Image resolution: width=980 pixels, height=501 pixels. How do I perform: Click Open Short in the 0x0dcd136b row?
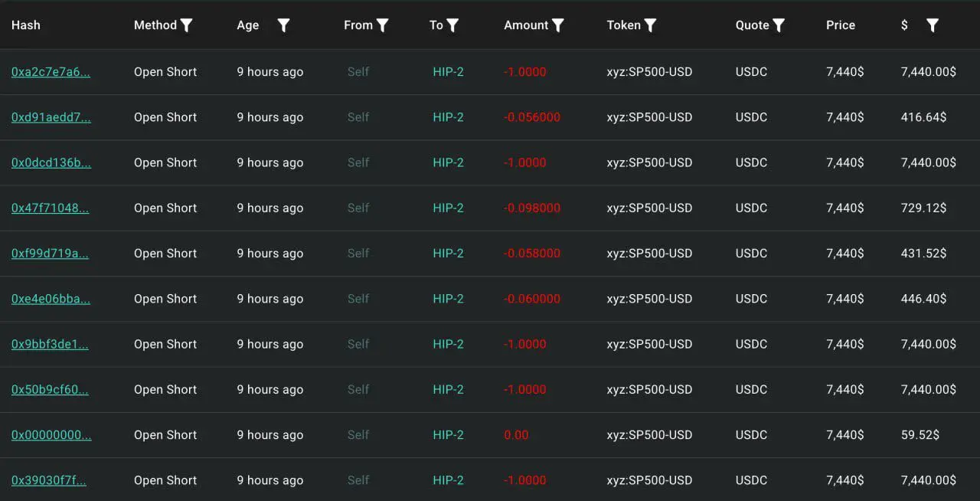coord(165,162)
